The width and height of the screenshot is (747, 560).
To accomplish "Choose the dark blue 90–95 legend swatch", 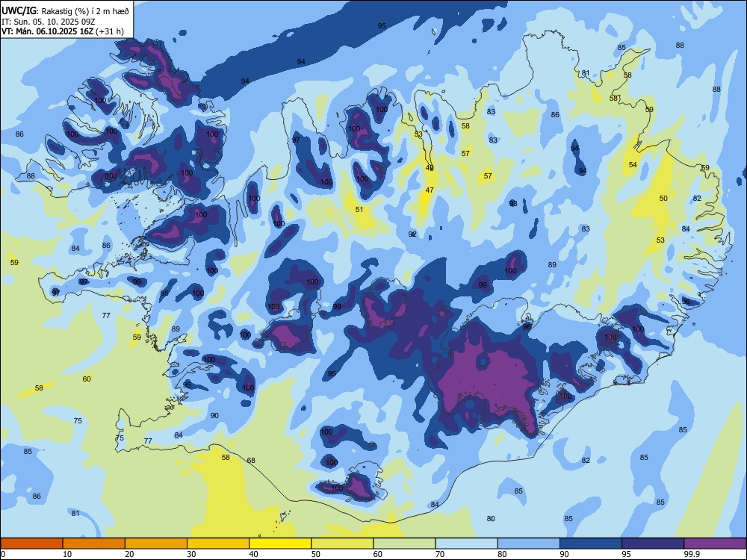I will (591, 544).
